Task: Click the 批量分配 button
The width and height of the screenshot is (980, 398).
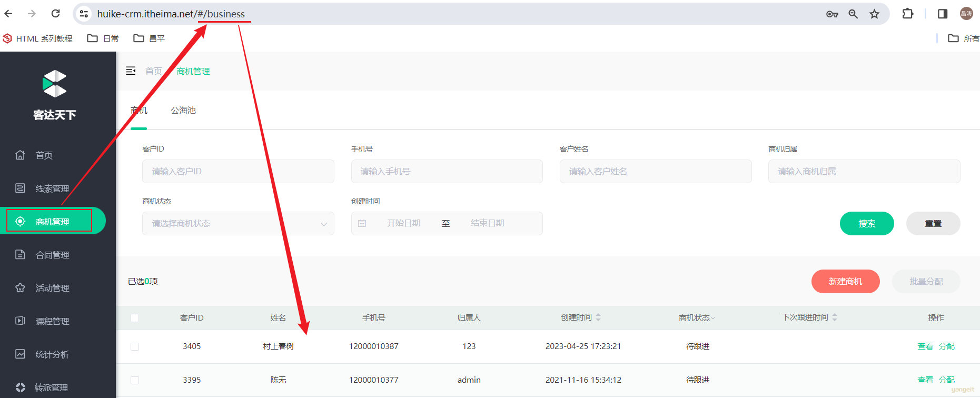Action: pyautogui.click(x=926, y=281)
